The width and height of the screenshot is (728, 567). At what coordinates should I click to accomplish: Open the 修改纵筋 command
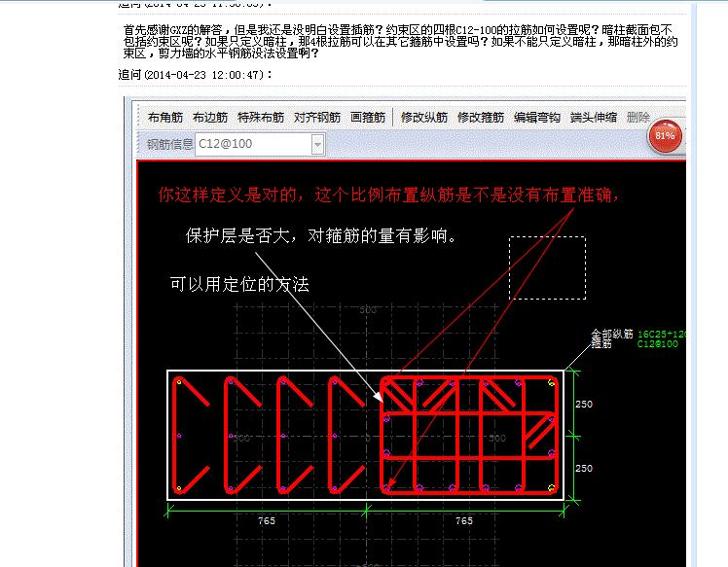click(x=424, y=118)
